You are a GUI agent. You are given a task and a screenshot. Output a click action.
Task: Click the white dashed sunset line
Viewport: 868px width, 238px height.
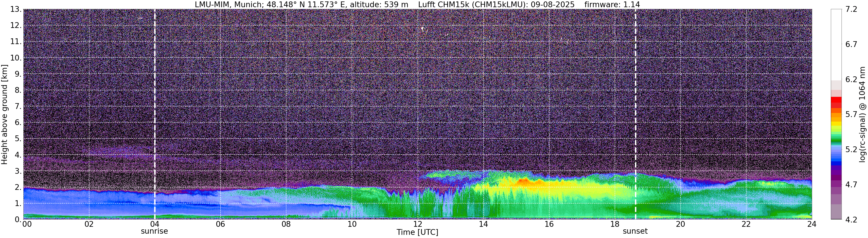point(636,114)
